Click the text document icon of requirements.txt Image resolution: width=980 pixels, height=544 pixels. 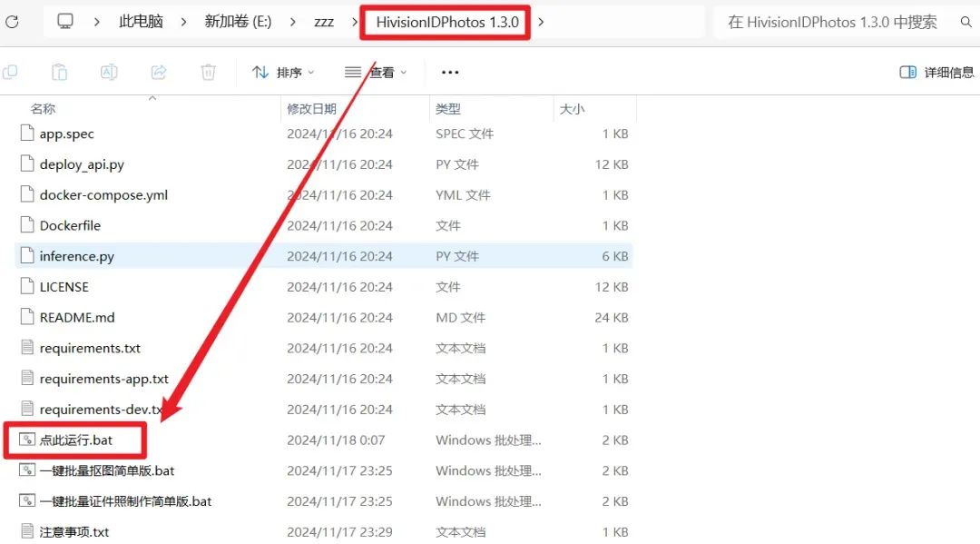coord(27,347)
